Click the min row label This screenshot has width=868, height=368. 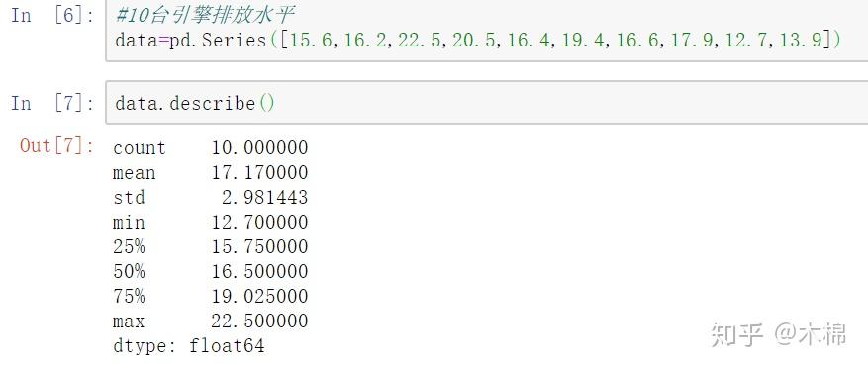[129, 223]
